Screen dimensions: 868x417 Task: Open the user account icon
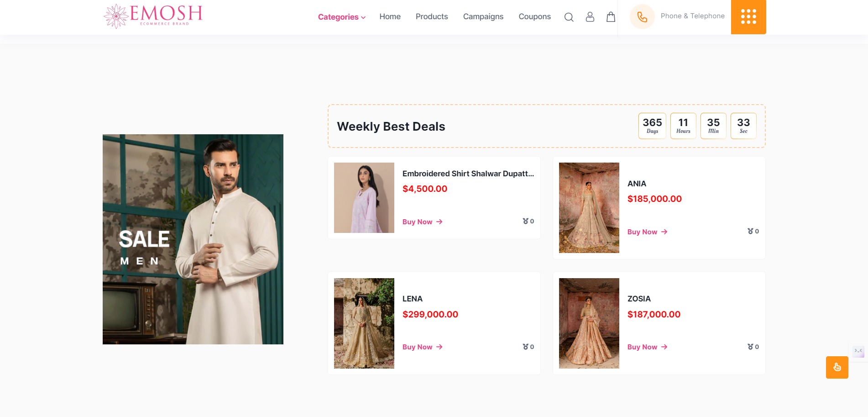590,17
